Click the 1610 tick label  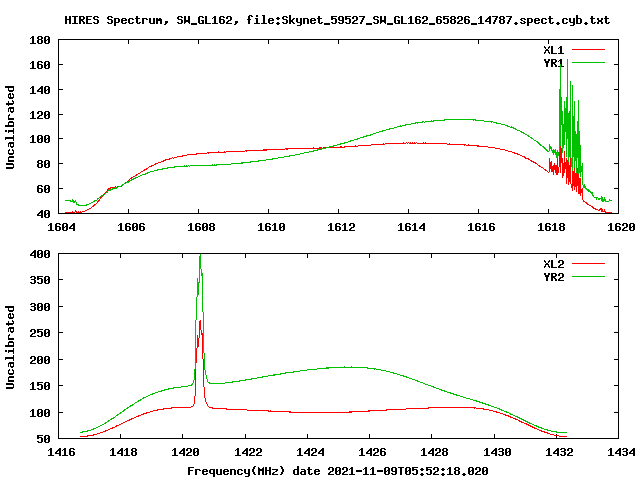(x=271, y=227)
